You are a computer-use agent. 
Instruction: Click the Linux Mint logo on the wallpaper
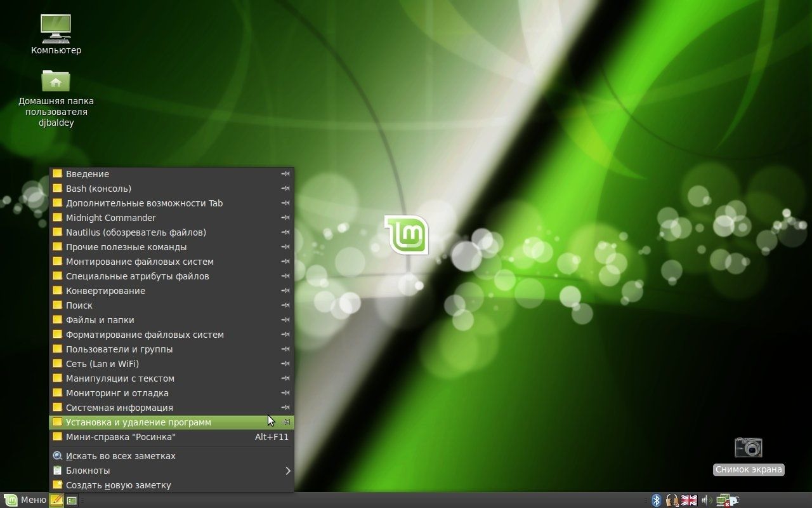pyautogui.click(x=406, y=235)
